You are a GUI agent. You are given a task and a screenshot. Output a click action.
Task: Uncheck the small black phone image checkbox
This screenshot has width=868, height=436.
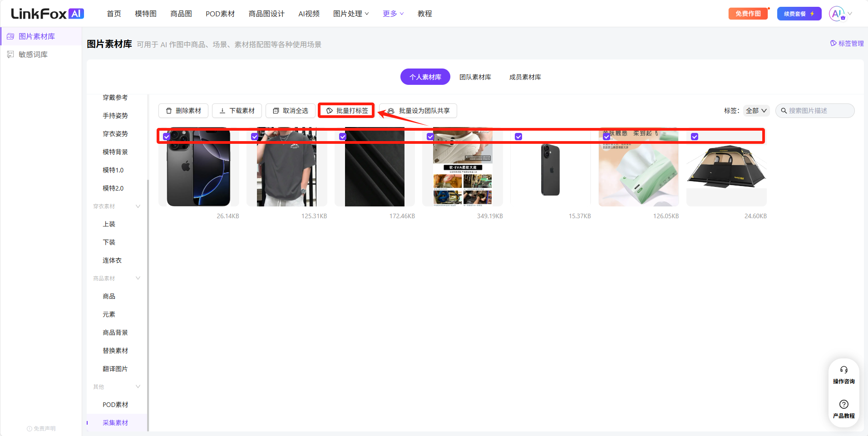point(518,137)
